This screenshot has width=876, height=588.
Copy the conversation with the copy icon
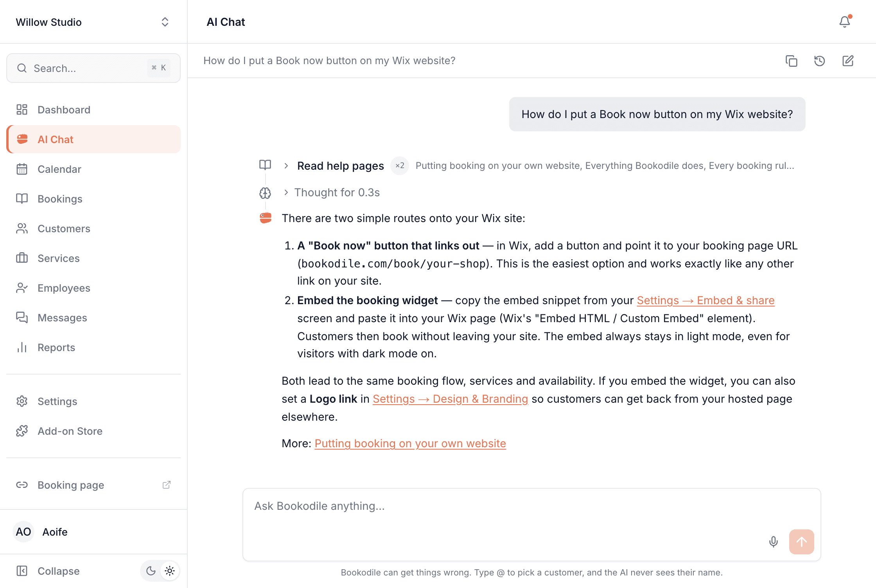tap(792, 61)
